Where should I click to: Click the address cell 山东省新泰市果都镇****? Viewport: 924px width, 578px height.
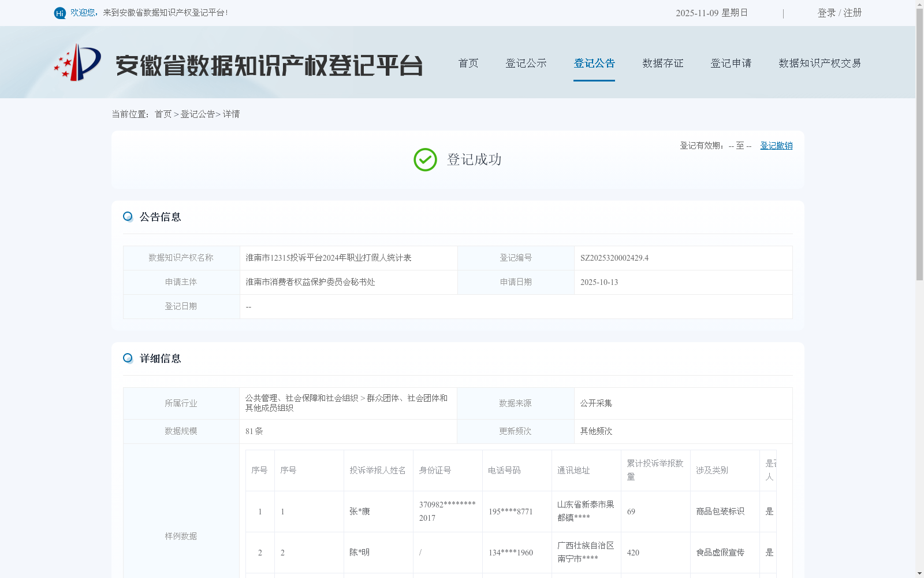pyautogui.click(x=586, y=511)
